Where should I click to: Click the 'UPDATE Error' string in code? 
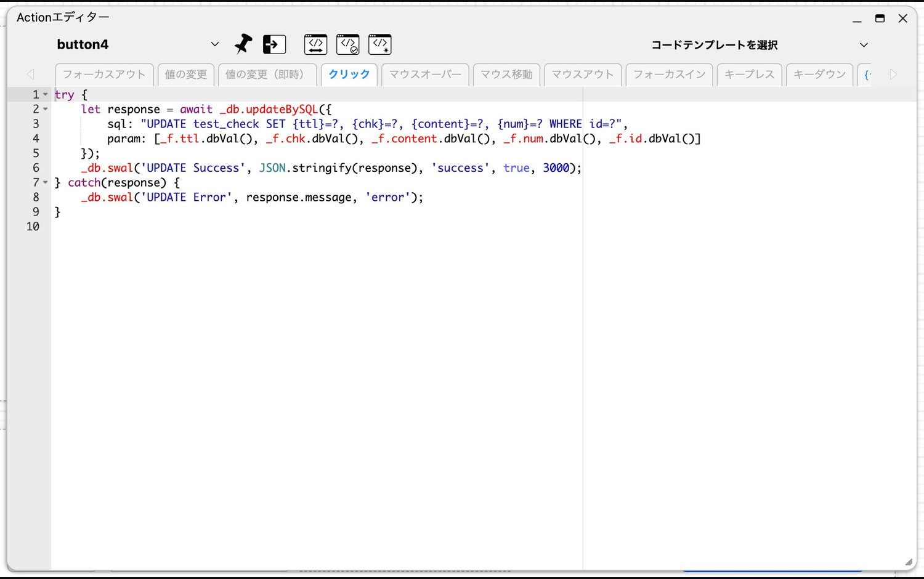click(x=186, y=197)
